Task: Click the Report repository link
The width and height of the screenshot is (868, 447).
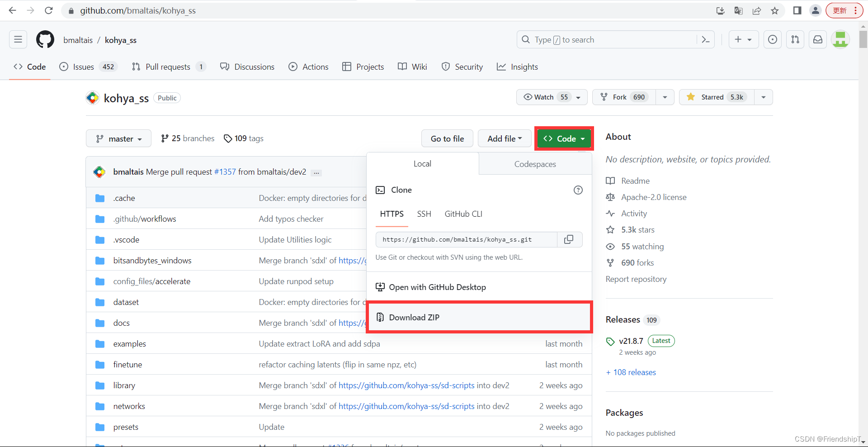Action: click(636, 279)
